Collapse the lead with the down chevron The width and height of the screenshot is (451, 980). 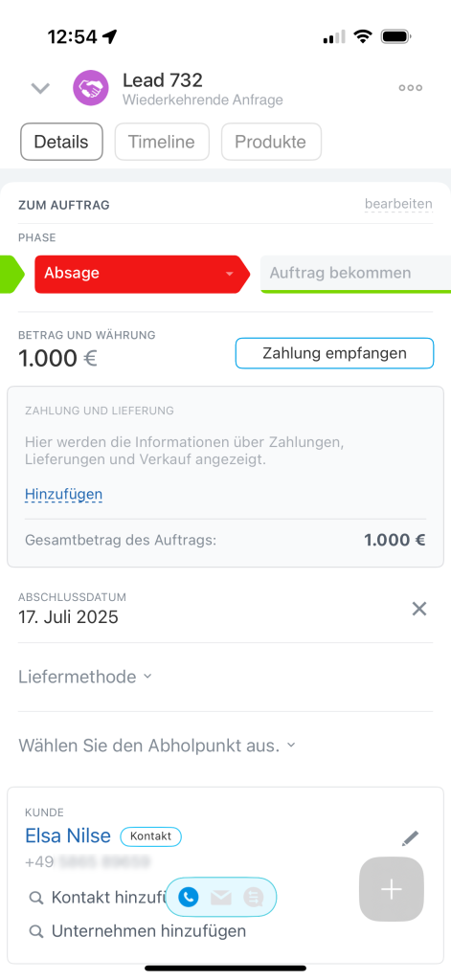40,89
